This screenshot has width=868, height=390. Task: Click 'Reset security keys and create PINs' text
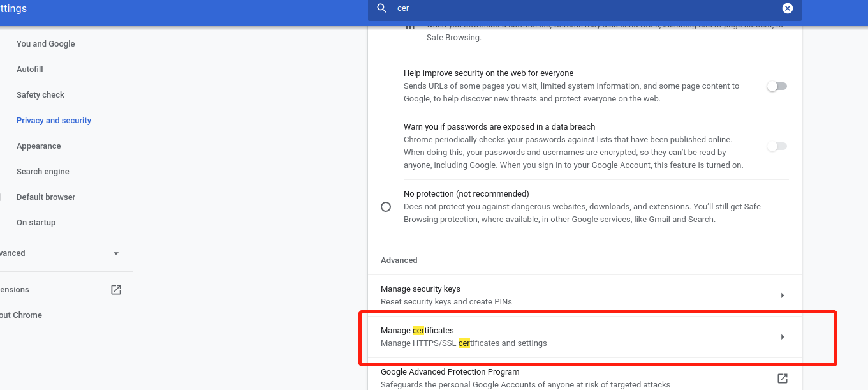click(446, 302)
